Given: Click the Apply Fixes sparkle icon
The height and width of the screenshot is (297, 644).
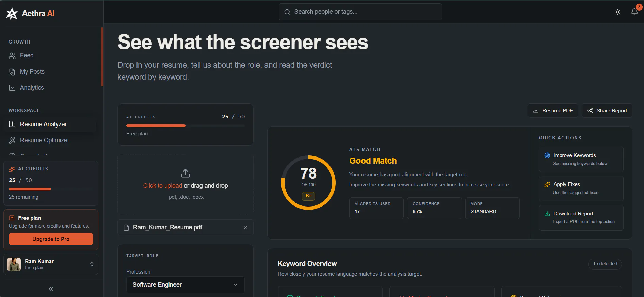Looking at the screenshot, I should (547, 184).
